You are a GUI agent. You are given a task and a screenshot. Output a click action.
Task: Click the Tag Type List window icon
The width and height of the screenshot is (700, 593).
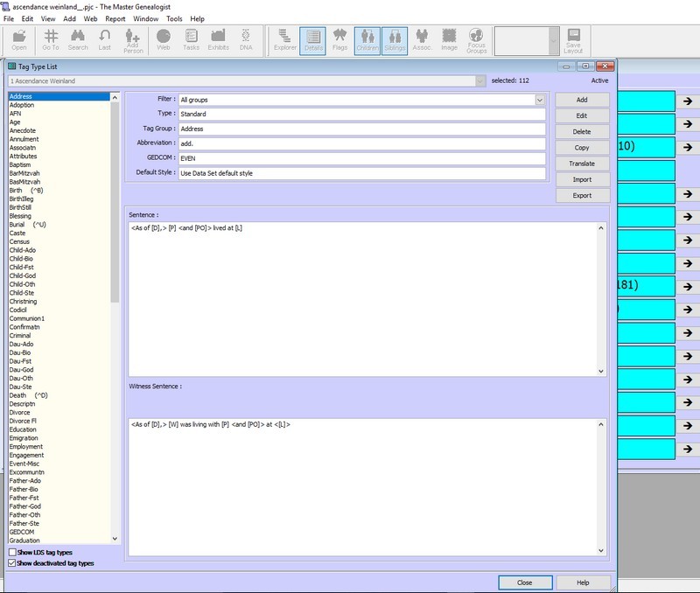tap(11, 66)
